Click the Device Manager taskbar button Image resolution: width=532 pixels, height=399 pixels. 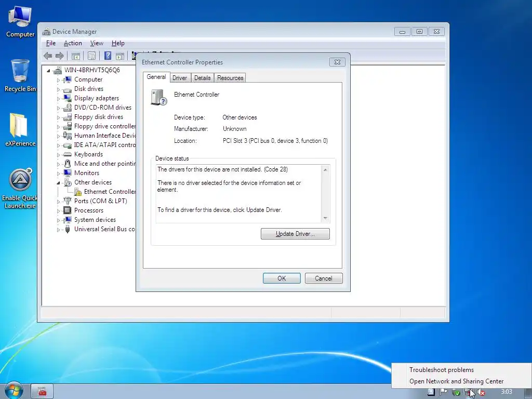(42, 392)
